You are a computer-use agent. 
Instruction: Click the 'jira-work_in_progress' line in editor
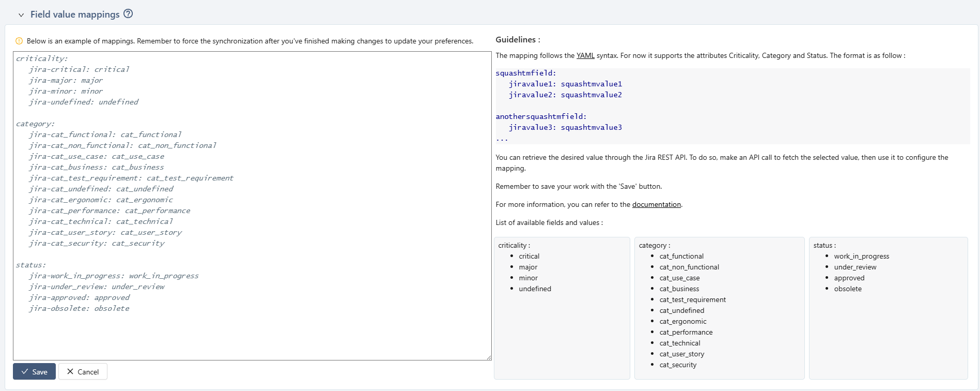[114, 276]
